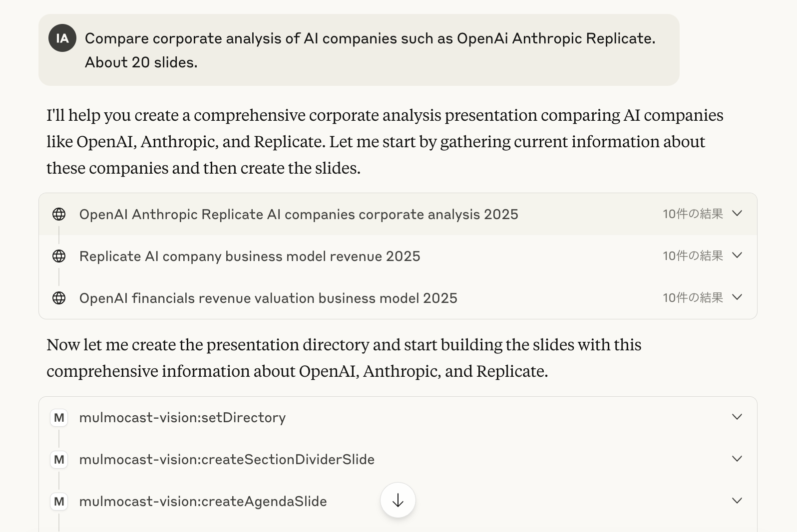Click the M icon next to createSectionDividerSlide
The width and height of the screenshot is (797, 532).
coord(59,460)
